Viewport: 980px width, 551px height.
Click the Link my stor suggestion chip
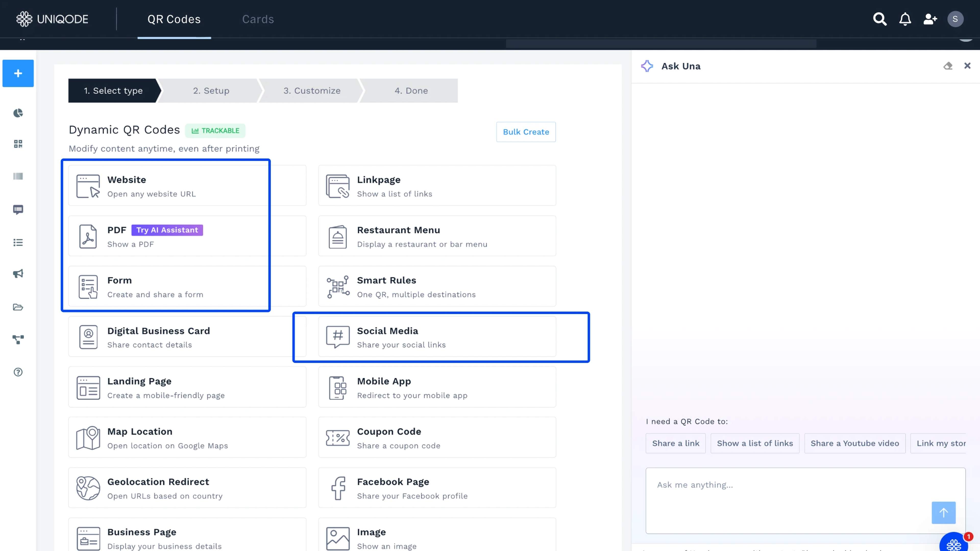(x=938, y=443)
